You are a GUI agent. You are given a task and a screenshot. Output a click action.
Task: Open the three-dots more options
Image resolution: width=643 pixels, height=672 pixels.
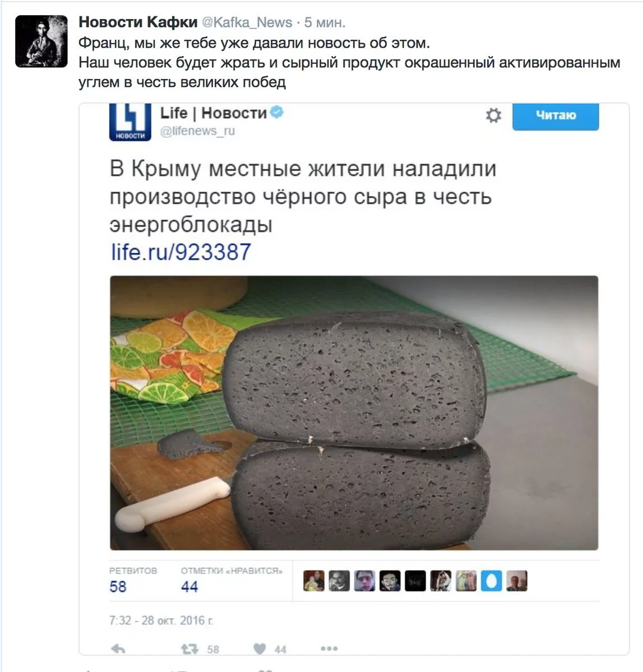[329, 649]
